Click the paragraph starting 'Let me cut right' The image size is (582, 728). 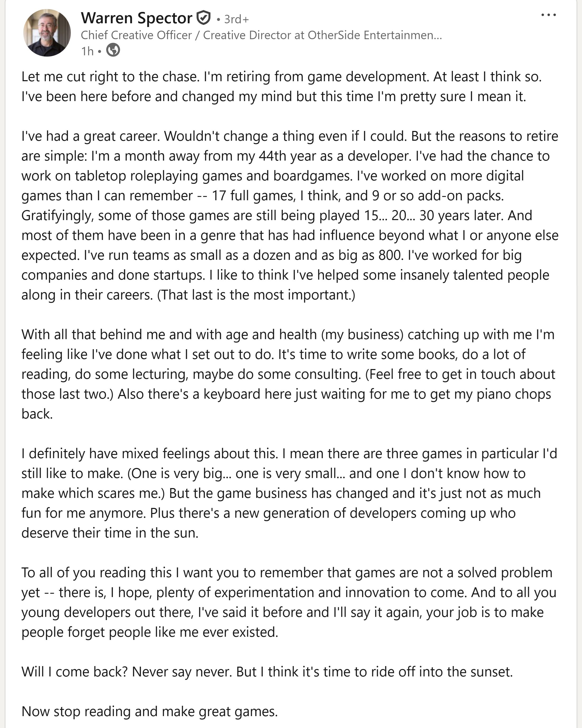[x=281, y=87]
